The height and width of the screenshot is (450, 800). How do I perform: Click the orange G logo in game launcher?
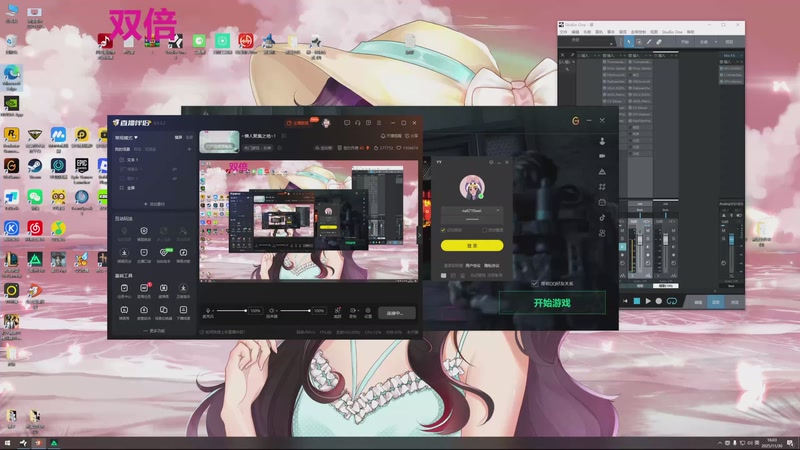576,121
